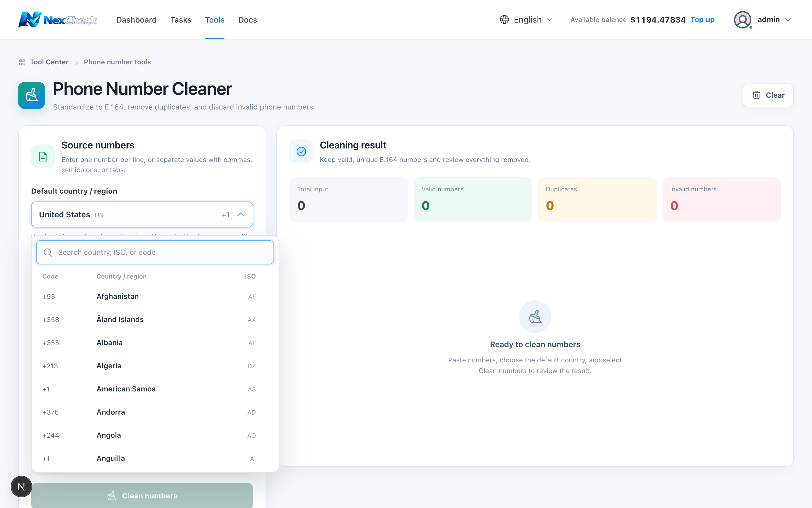Click the Phone number tools breadcrumb
812x508 pixels.
pyautogui.click(x=117, y=62)
